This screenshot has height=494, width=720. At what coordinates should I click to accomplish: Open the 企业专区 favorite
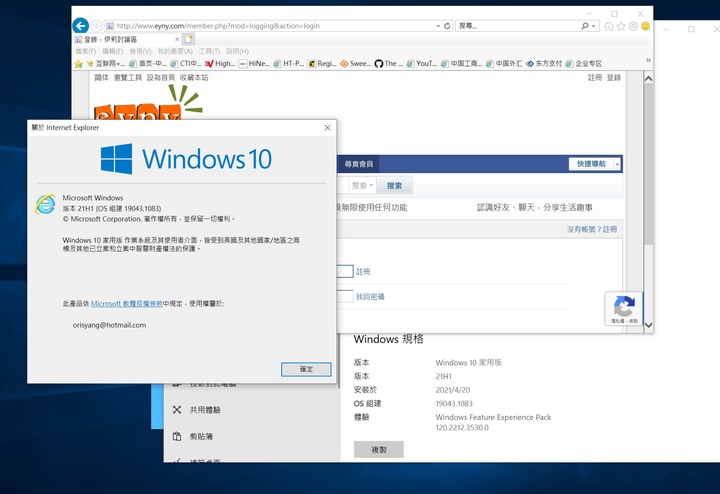tap(584, 64)
